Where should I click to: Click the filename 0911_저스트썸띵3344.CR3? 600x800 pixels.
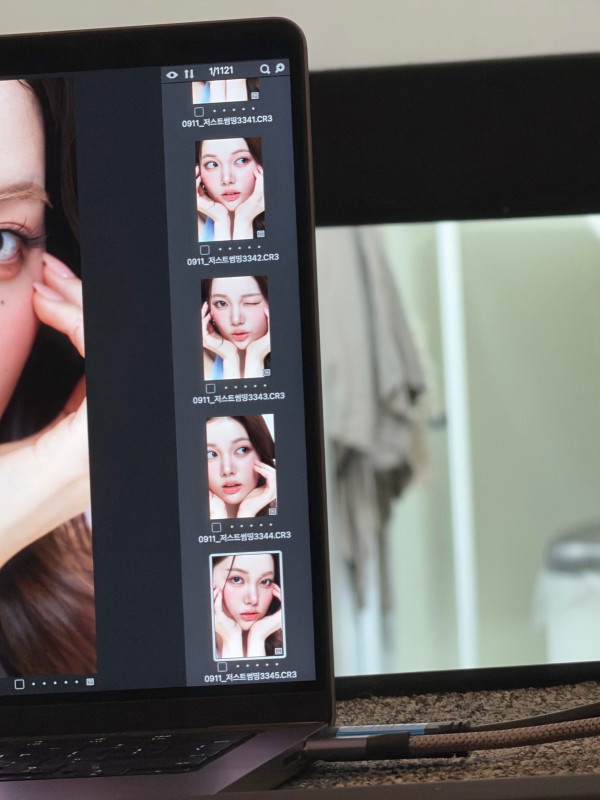pyautogui.click(x=244, y=537)
